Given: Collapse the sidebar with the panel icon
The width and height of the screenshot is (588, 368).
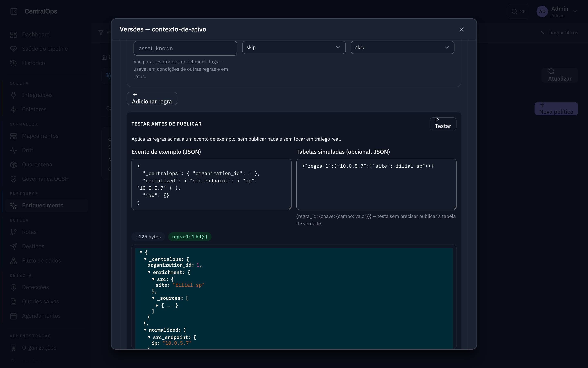Looking at the screenshot, I should tap(14, 11).
